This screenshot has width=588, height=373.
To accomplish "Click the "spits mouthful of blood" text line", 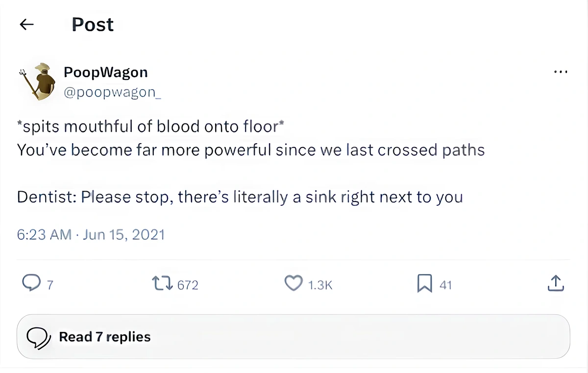I will (151, 127).
